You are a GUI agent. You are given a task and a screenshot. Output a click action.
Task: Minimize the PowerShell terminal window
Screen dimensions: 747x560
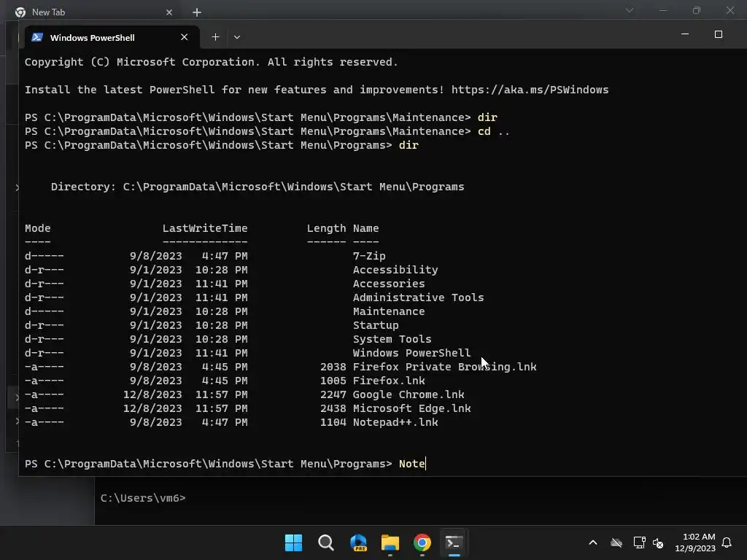685,34
